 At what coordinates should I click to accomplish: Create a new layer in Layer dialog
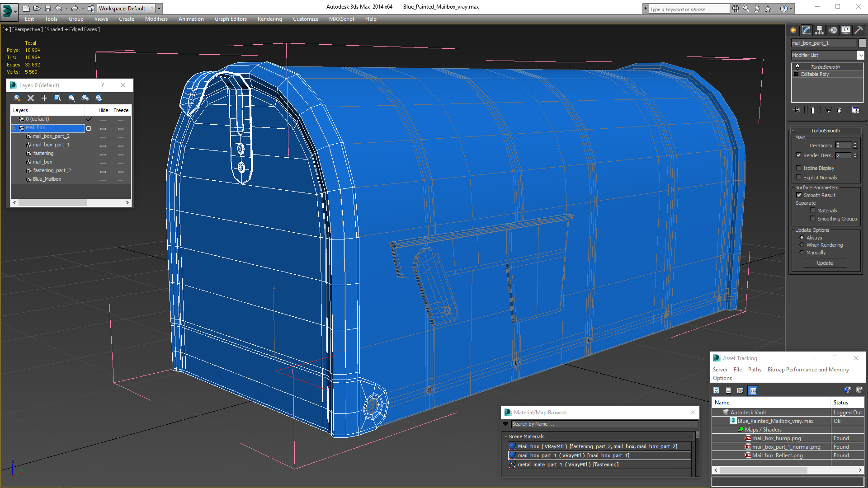coord(17,98)
